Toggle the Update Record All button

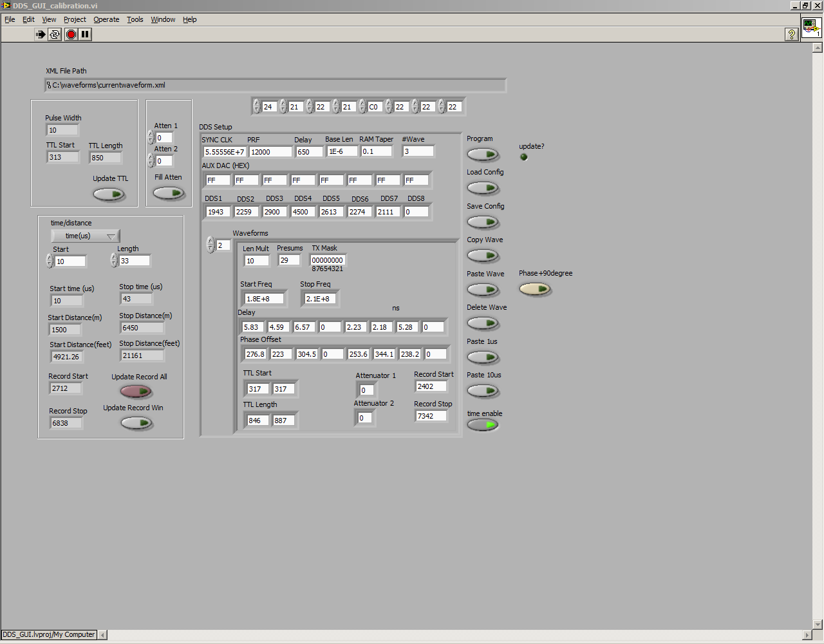(136, 391)
